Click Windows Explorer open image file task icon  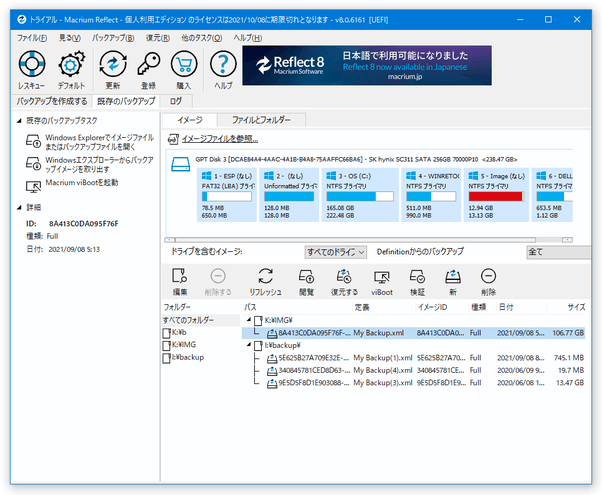click(33, 141)
